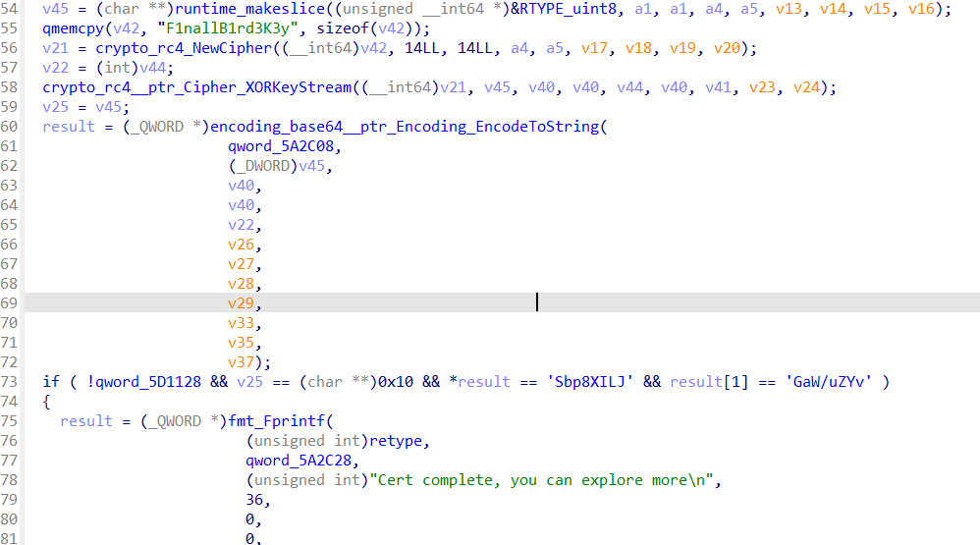The image size is (980, 545).
Task: Click encoding_base64__ptr_Encoding_EncodeToString function name
Action: [x=407, y=127]
